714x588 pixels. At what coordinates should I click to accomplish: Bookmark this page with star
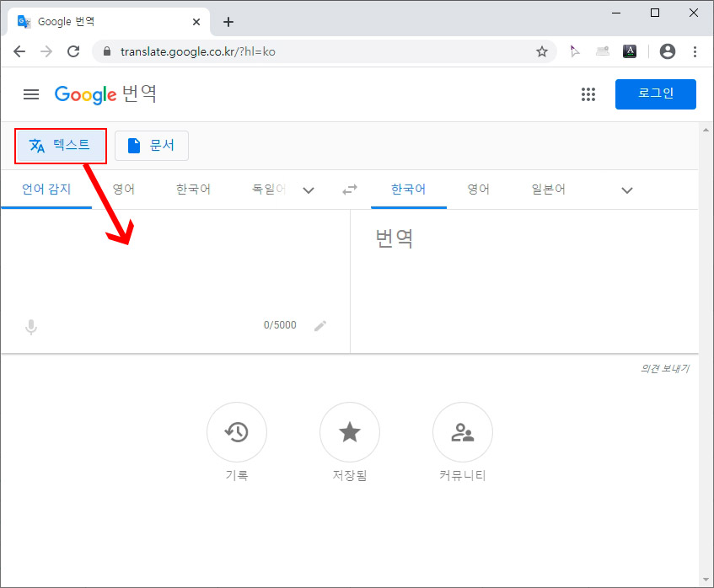(541, 51)
